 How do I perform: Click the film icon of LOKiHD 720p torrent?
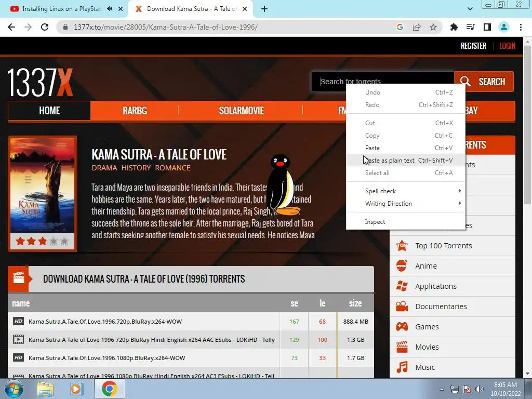point(18,339)
